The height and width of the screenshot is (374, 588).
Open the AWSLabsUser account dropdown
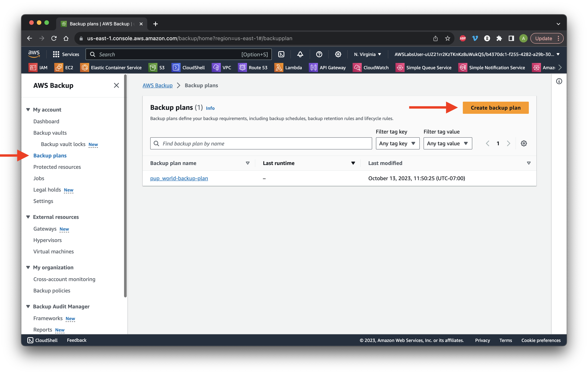(x=477, y=54)
